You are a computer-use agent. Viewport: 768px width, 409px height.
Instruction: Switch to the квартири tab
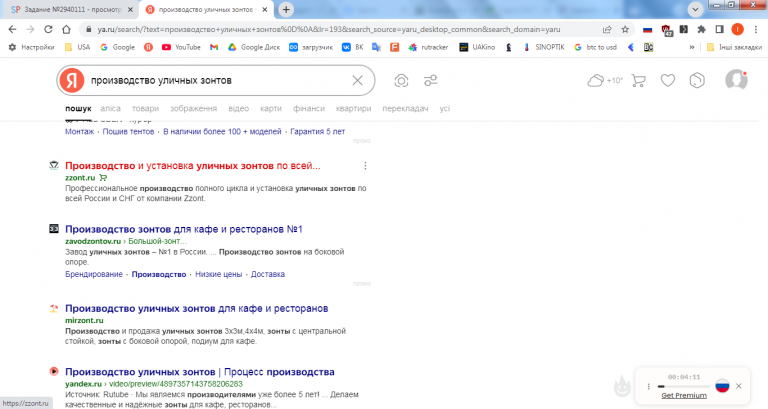[x=354, y=108]
